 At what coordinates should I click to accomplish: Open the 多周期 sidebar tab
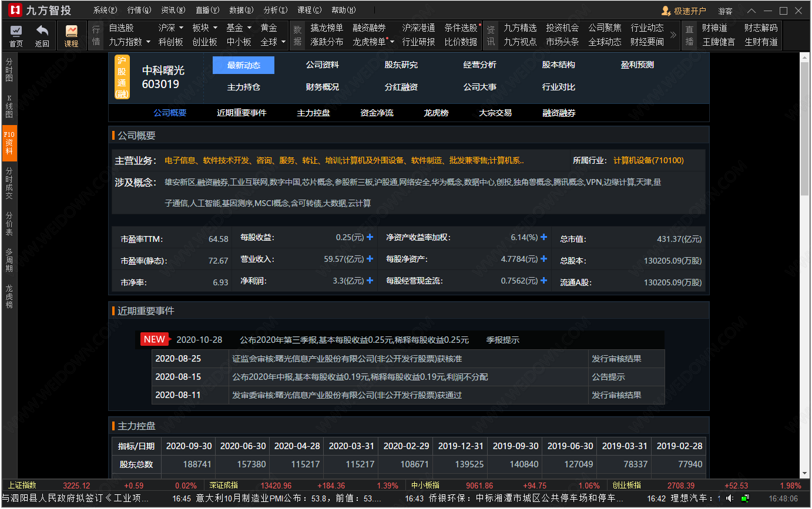(9, 260)
